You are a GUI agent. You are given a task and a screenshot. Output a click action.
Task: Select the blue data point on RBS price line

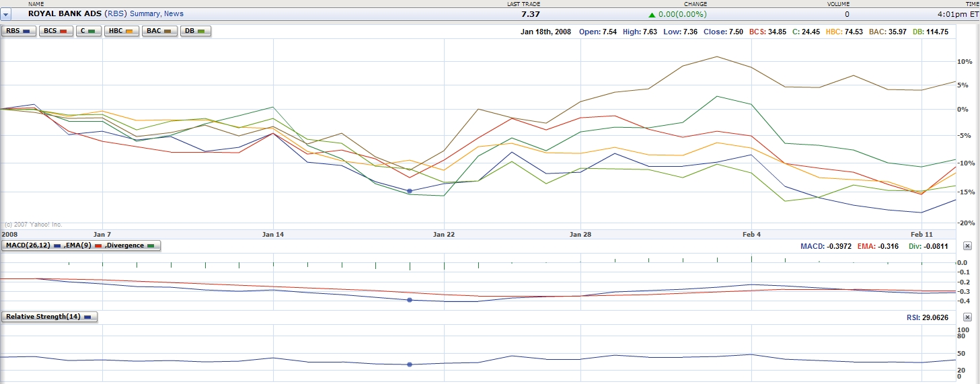(x=410, y=191)
